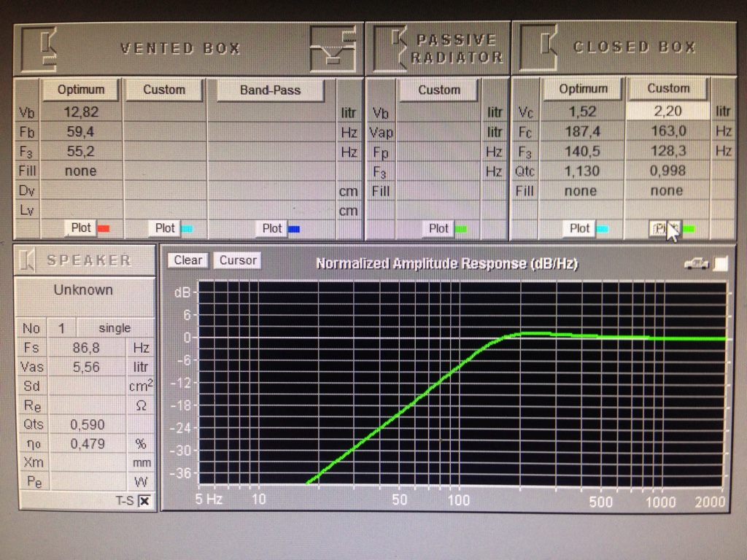
Task: Plot the Vented Box Optimum response
Action: (x=81, y=228)
